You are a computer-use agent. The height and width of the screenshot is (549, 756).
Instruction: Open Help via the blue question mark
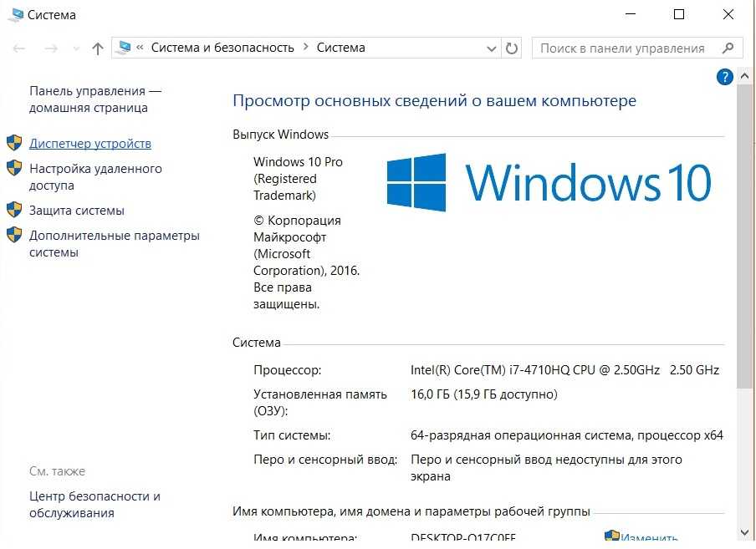coord(724,77)
